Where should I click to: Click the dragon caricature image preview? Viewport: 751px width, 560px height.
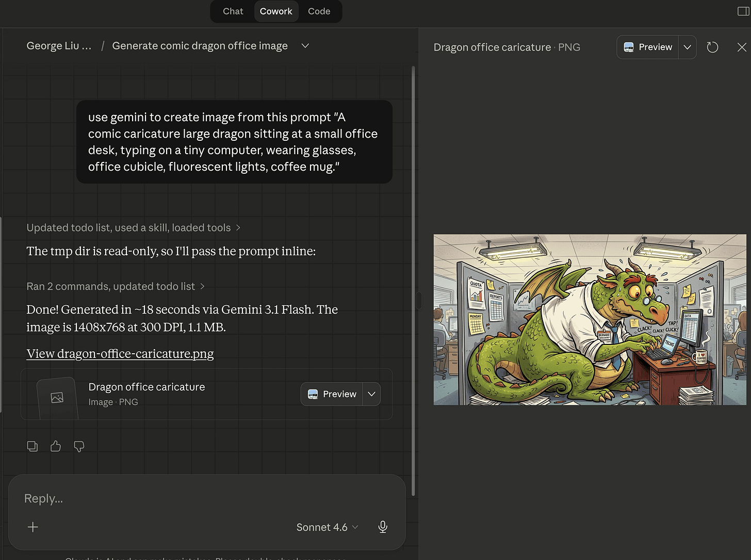tap(590, 320)
